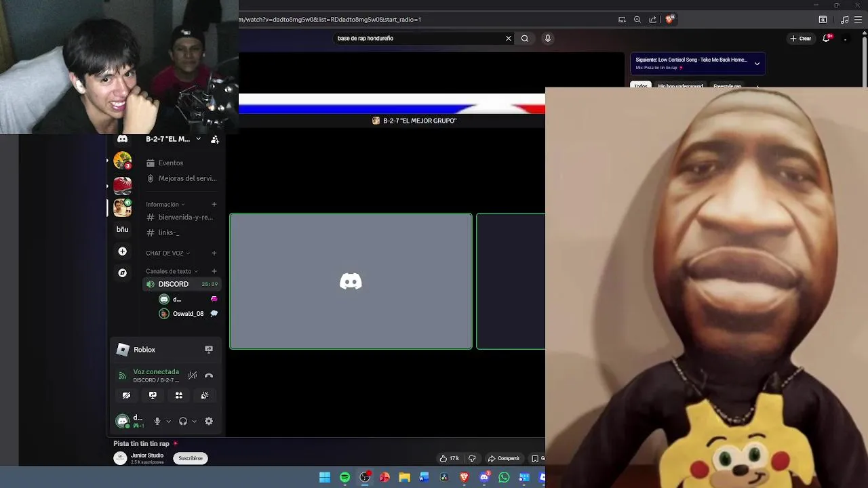Open the Junior Studio channel avatar
Screen dimensions: 868x488
pyautogui.click(x=120, y=458)
